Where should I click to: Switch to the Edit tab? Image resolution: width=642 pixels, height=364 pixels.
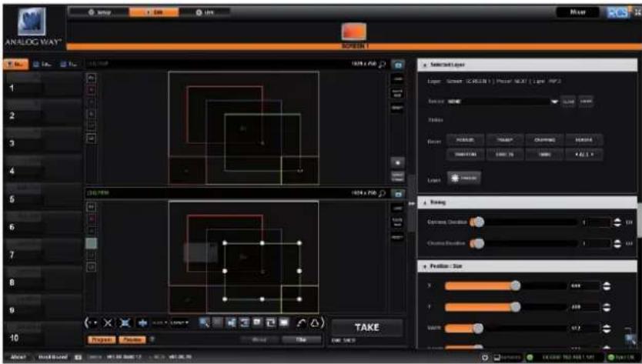coord(154,12)
